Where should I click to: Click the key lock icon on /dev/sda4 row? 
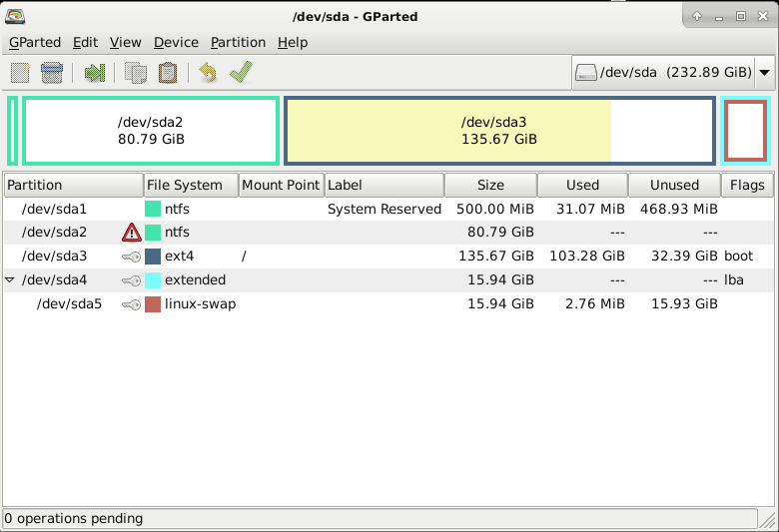point(132,280)
